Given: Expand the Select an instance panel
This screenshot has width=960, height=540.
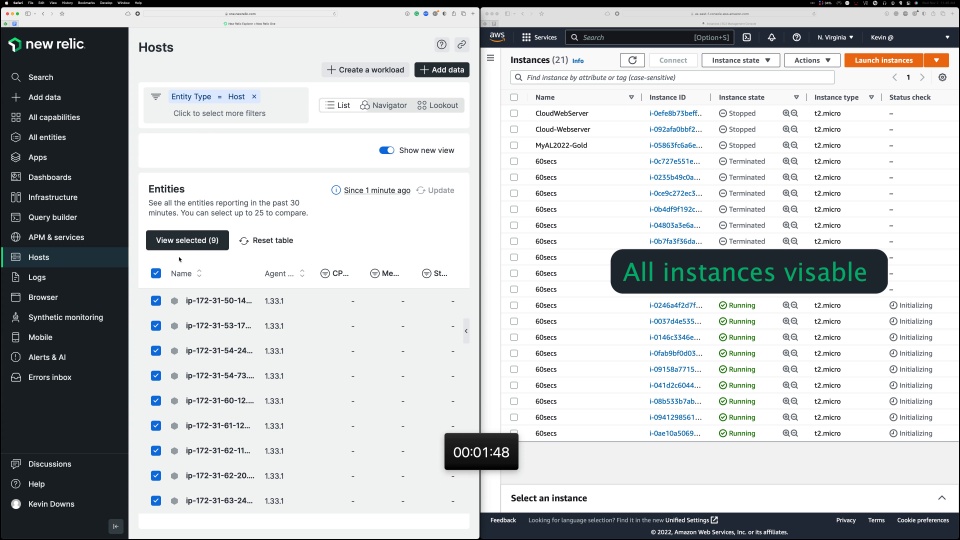Looking at the screenshot, I should pyautogui.click(x=941, y=498).
